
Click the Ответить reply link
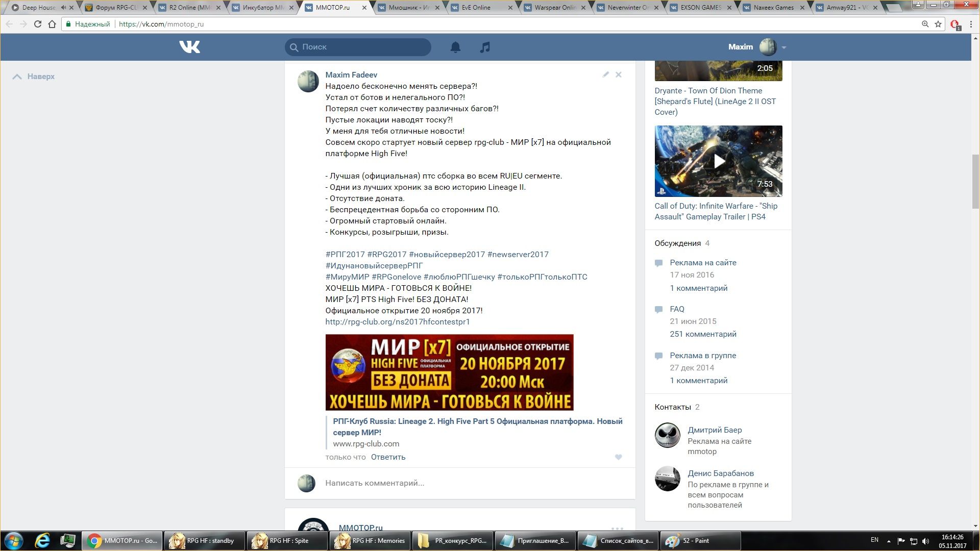(x=388, y=457)
